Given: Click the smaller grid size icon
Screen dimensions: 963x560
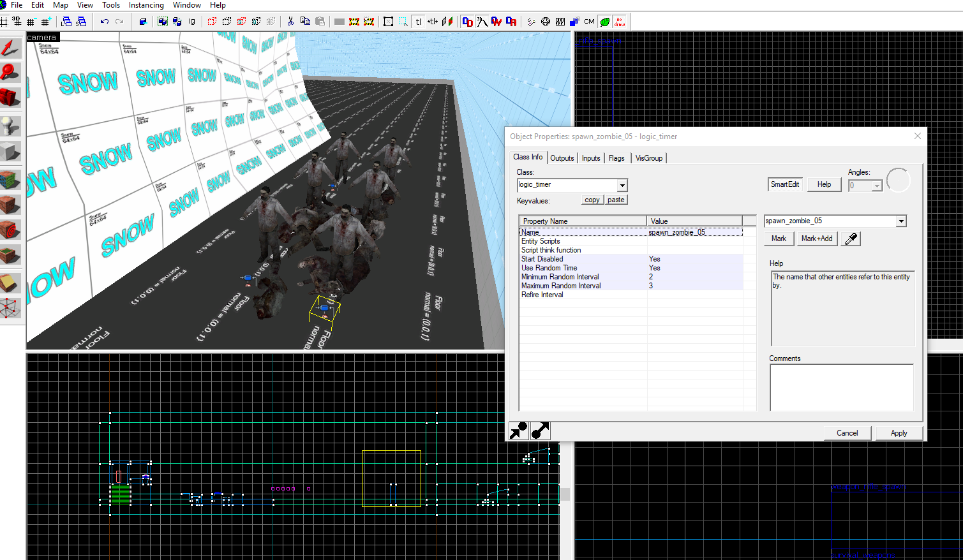Looking at the screenshot, I should (x=31, y=22).
